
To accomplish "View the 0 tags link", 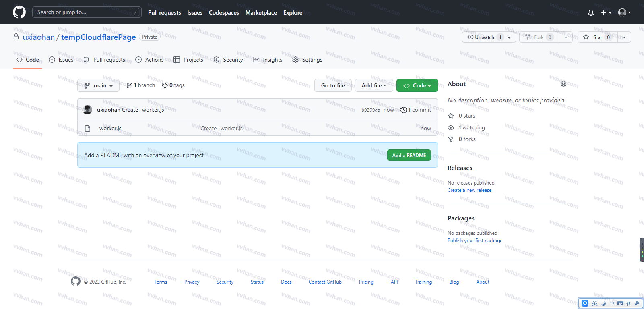I will [x=173, y=85].
